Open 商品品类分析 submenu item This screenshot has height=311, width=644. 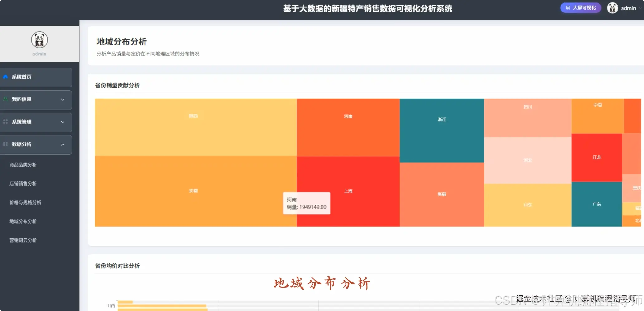click(23, 165)
